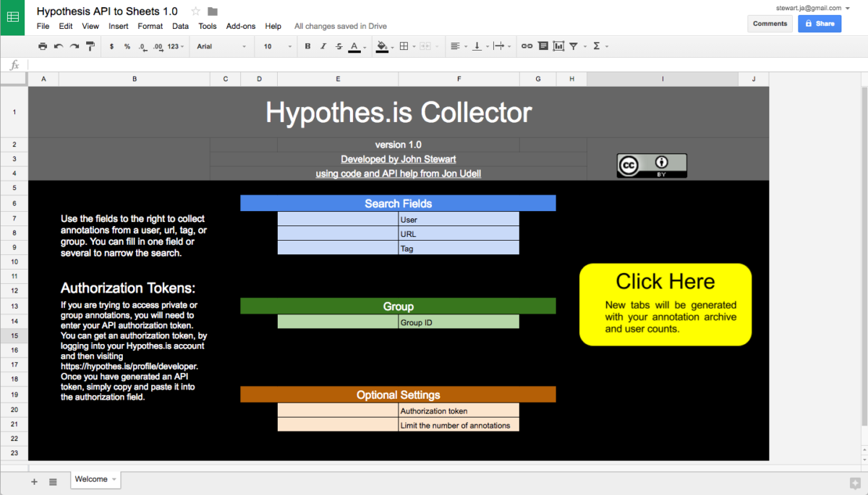Screen dimensions: 868x495
Task: Select row 15 header
Action: (14, 336)
